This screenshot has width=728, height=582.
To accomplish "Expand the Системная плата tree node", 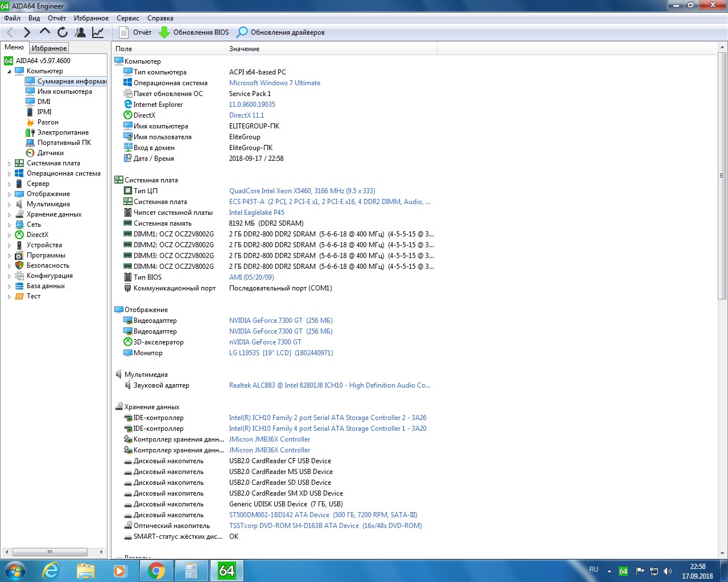I will pos(9,164).
